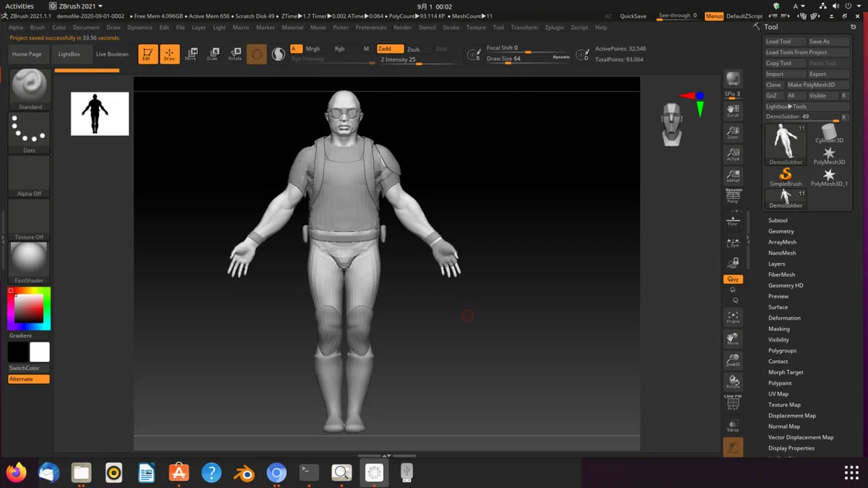Viewport: 868px width, 488px height.
Task: Select the Move transform icon
Action: [191, 54]
